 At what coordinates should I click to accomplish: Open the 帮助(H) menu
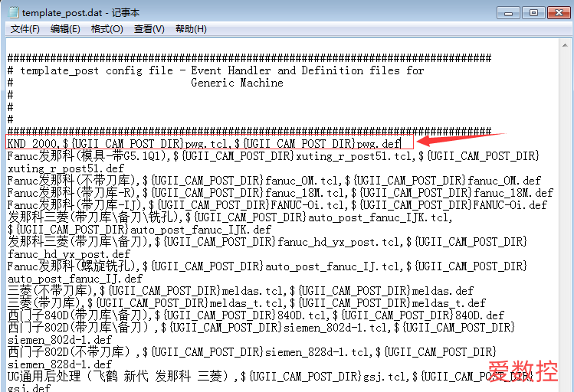[x=191, y=29]
